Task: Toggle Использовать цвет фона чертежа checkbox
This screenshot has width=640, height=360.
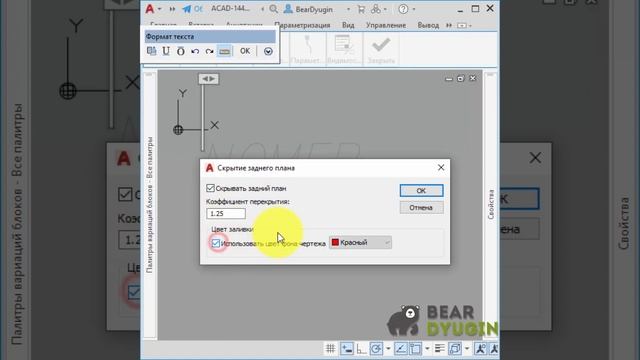Action: click(216, 243)
